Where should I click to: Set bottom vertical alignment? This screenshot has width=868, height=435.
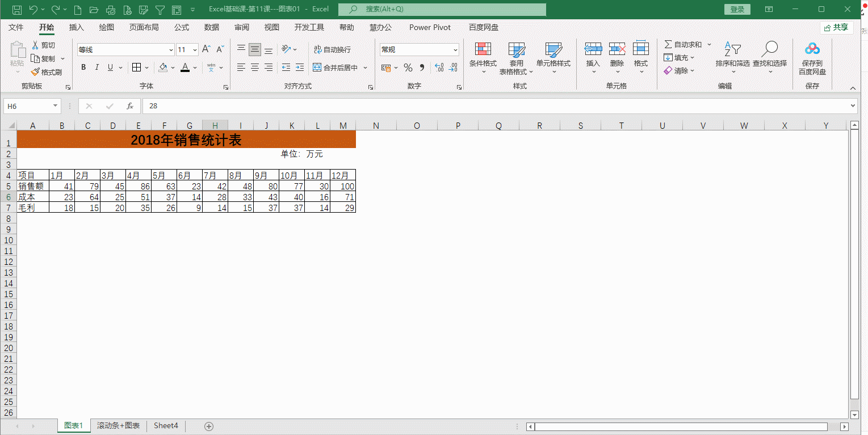point(269,50)
